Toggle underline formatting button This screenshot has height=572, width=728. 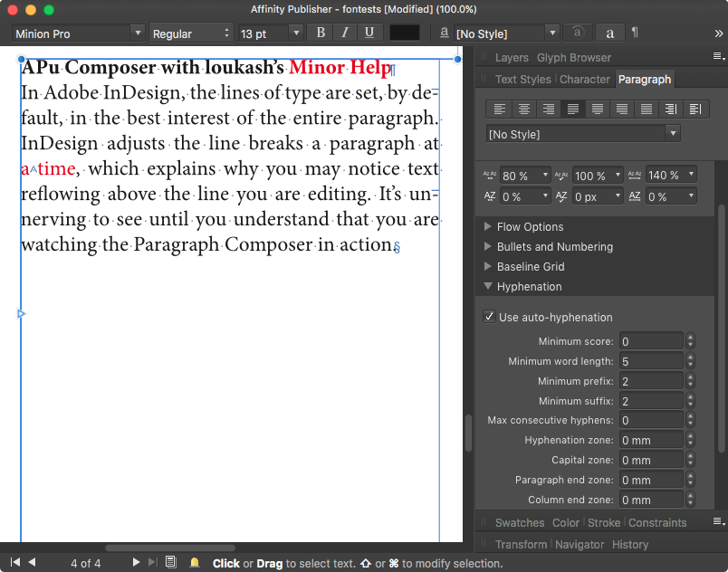pyautogui.click(x=369, y=33)
